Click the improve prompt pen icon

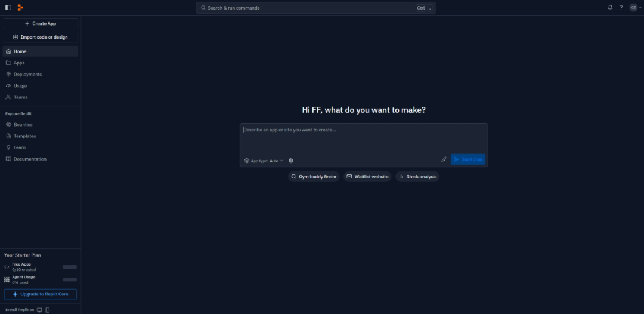pyautogui.click(x=444, y=159)
